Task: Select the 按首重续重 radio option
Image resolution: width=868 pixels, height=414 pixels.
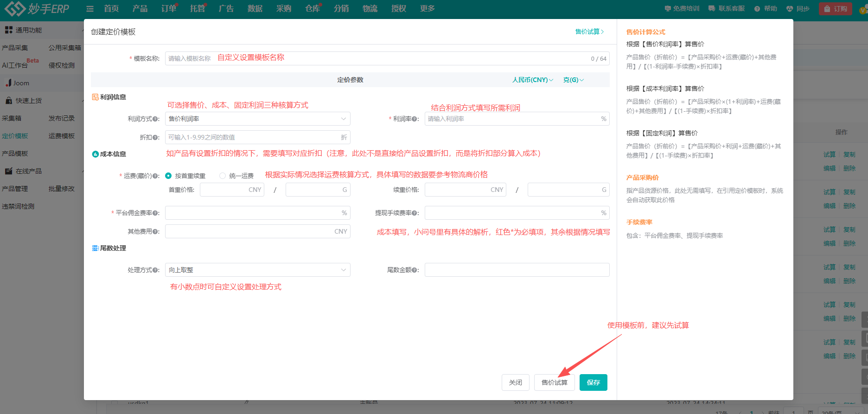Action: (169, 176)
